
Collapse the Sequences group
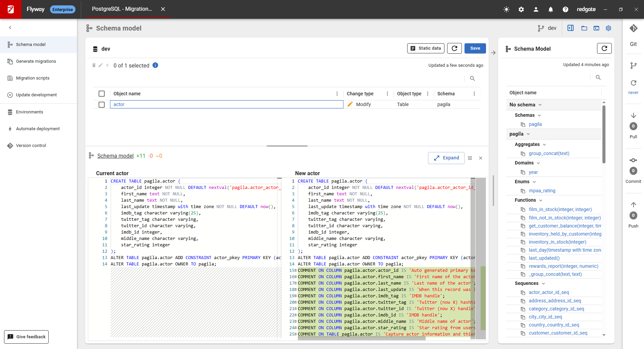point(543,284)
